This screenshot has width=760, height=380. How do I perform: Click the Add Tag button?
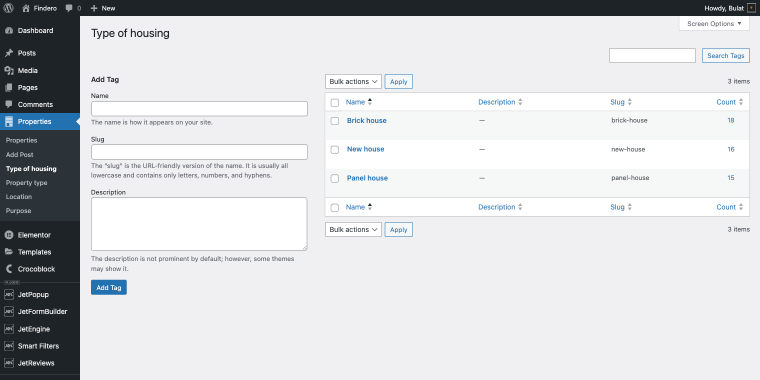point(109,287)
